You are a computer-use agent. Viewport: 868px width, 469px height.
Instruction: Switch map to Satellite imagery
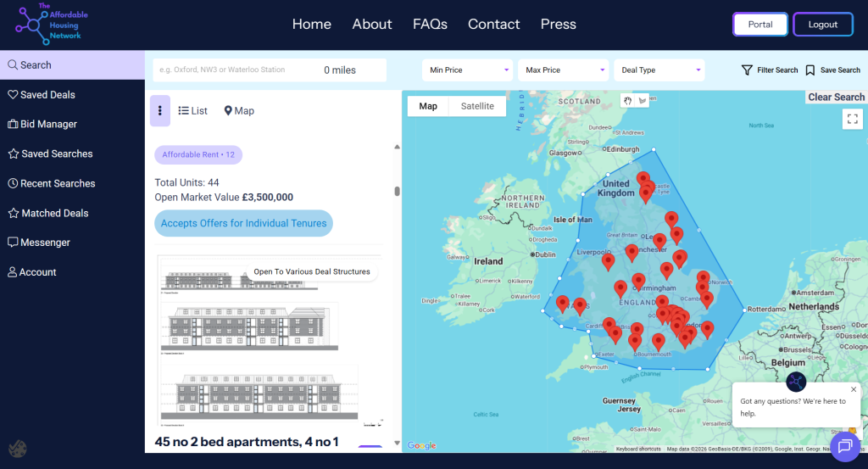click(x=477, y=106)
